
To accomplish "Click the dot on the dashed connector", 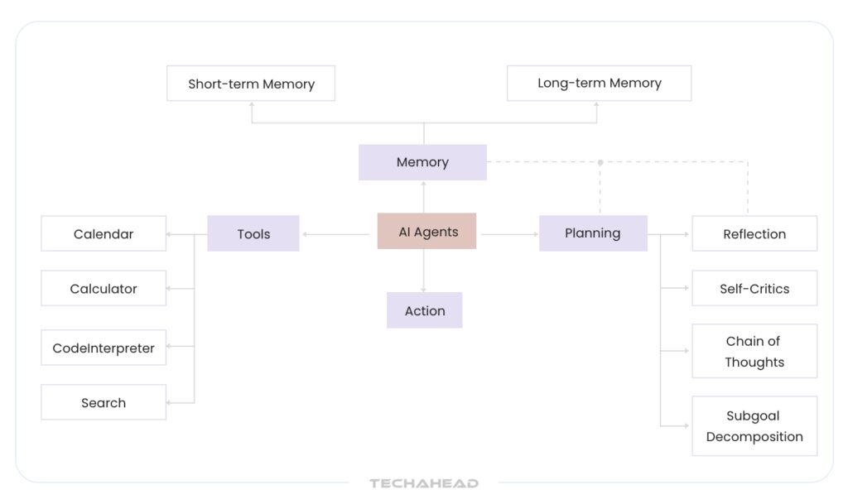I will 600,162.
